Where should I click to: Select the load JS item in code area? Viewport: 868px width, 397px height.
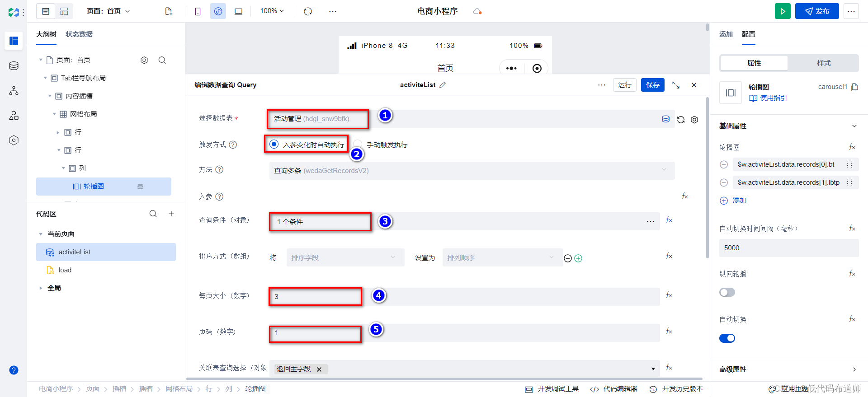coord(106,270)
